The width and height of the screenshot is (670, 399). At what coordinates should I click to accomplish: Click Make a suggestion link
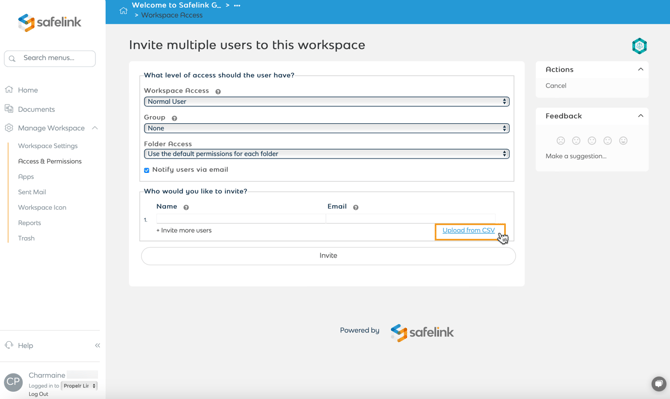click(576, 156)
